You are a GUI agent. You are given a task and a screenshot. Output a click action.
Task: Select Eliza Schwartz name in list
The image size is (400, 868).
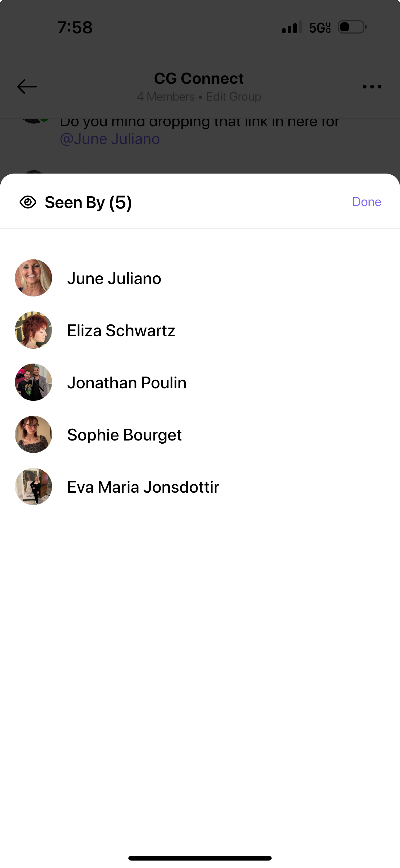(x=121, y=331)
